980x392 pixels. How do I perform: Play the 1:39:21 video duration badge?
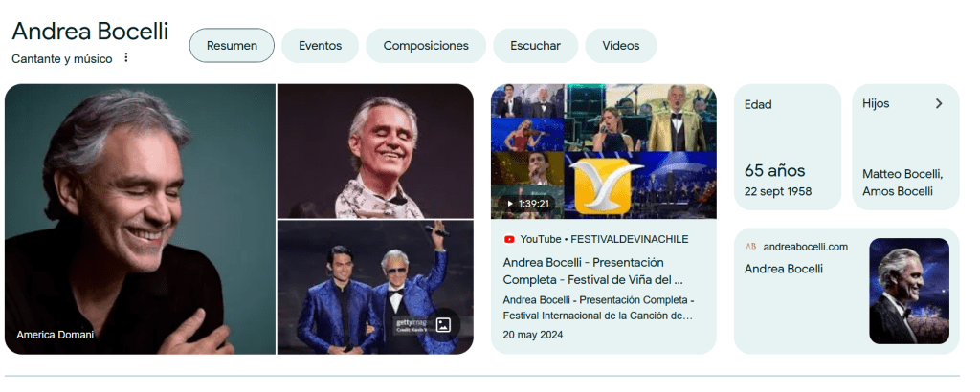click(x=527, y=204)
